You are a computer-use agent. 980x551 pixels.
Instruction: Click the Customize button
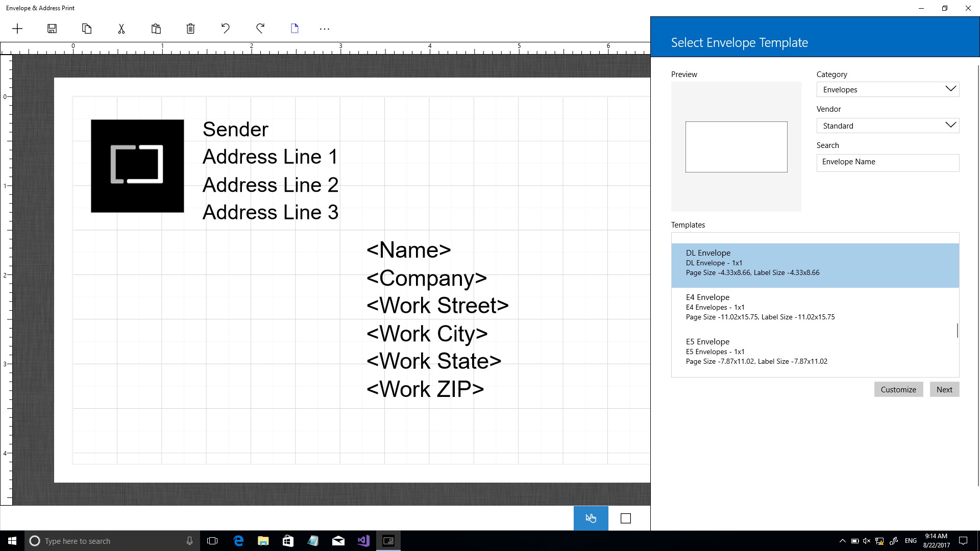click(898, 389)
